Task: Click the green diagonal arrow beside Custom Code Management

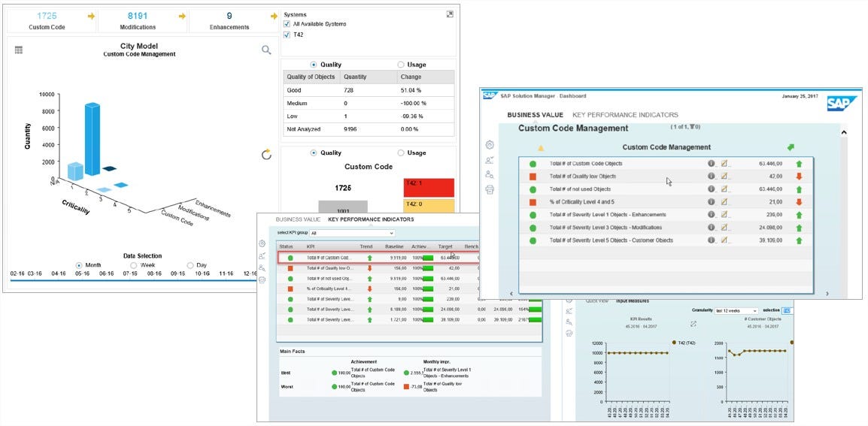Action: pyautogui.click(x=791, y=147)
